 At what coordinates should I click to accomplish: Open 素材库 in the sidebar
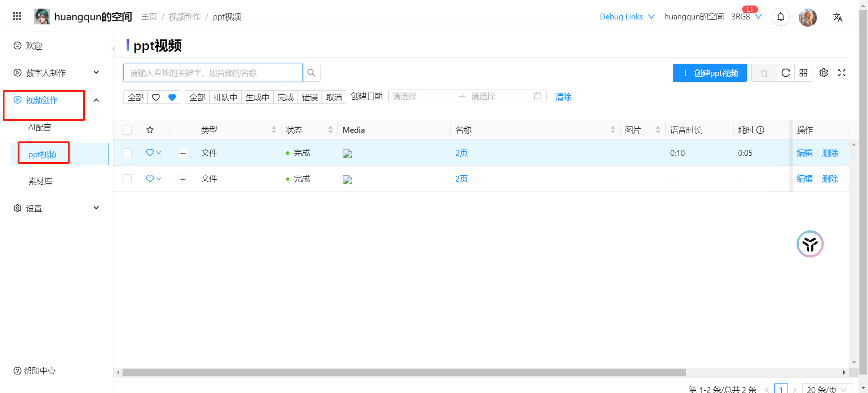tap(40, 181)
